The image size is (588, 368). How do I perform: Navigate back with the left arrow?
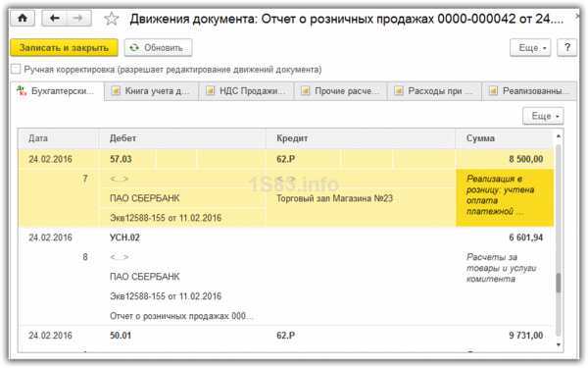pyautogui.click(x=55, y=18)
